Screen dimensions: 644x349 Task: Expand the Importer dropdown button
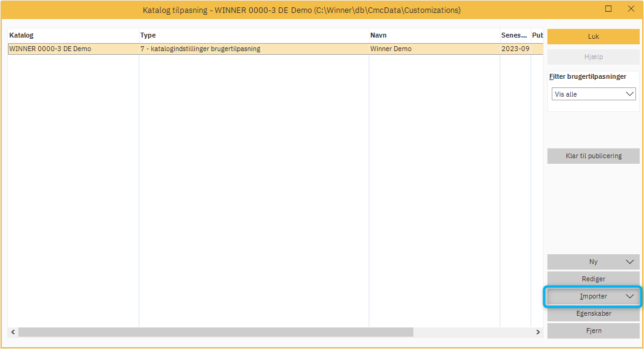tap(629, 296)
